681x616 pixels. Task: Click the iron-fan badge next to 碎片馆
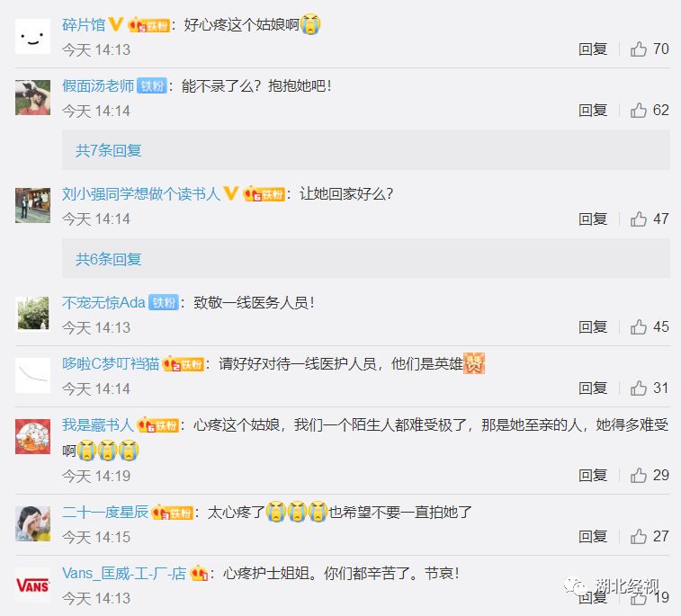click(148, 25)
